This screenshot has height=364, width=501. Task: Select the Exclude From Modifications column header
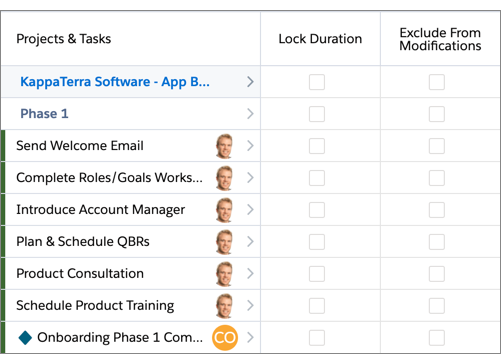tap(440, 39)
